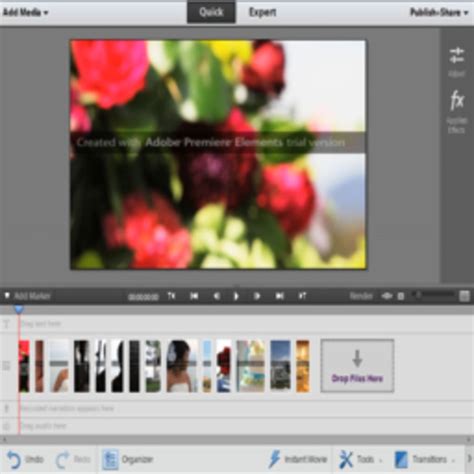Click the timeline horizontal scrollbar
474x474 pixels.
pos(237,440)
